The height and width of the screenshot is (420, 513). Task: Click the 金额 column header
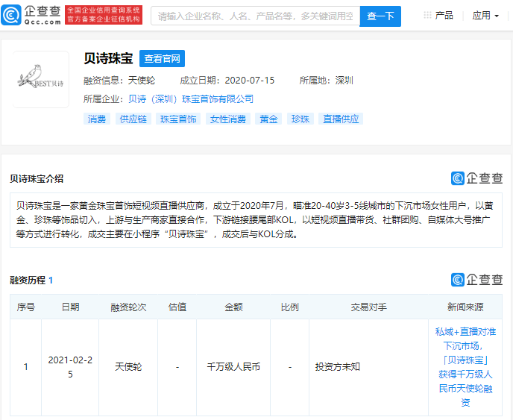233,307
